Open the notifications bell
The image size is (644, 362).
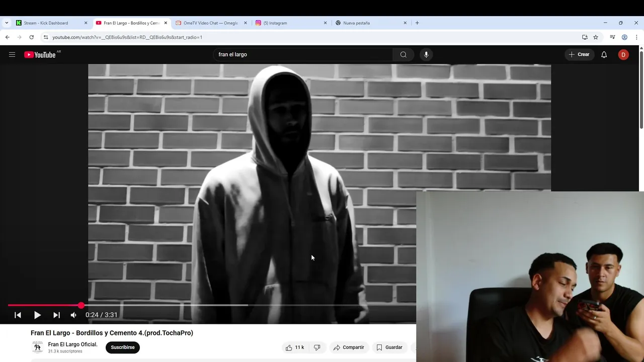(x=604, y=54)
